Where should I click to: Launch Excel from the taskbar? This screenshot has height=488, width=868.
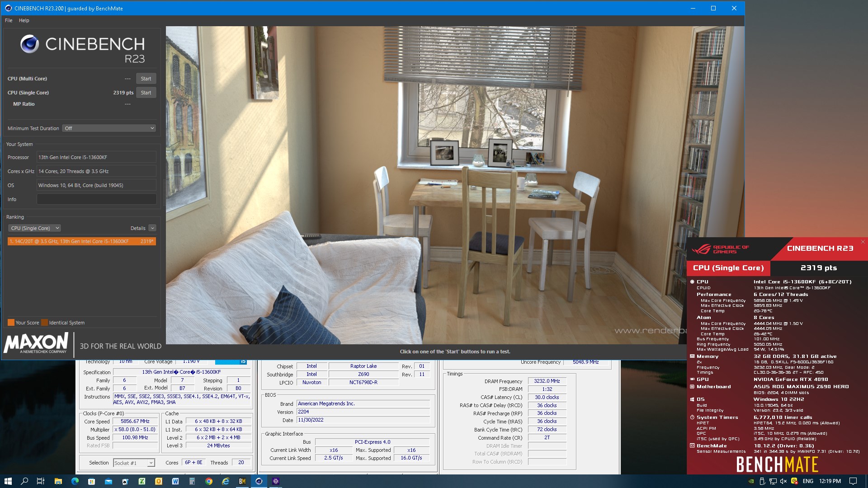pyautogui.click(x=142, y=481)
